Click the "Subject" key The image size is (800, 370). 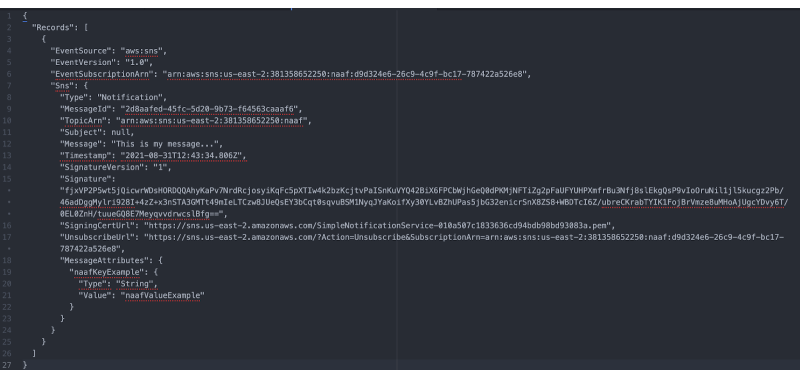coord(80,132)
